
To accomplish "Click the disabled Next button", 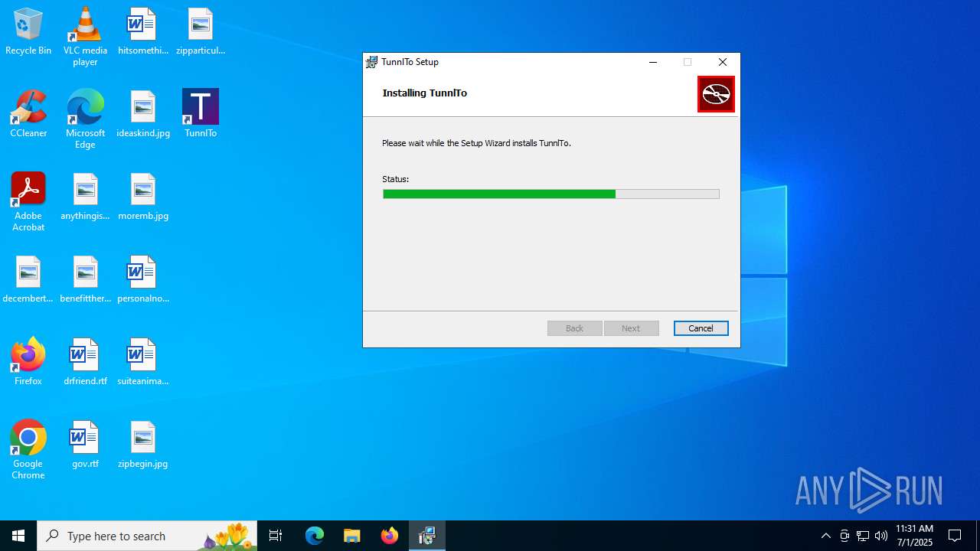I will click(631, 328).
